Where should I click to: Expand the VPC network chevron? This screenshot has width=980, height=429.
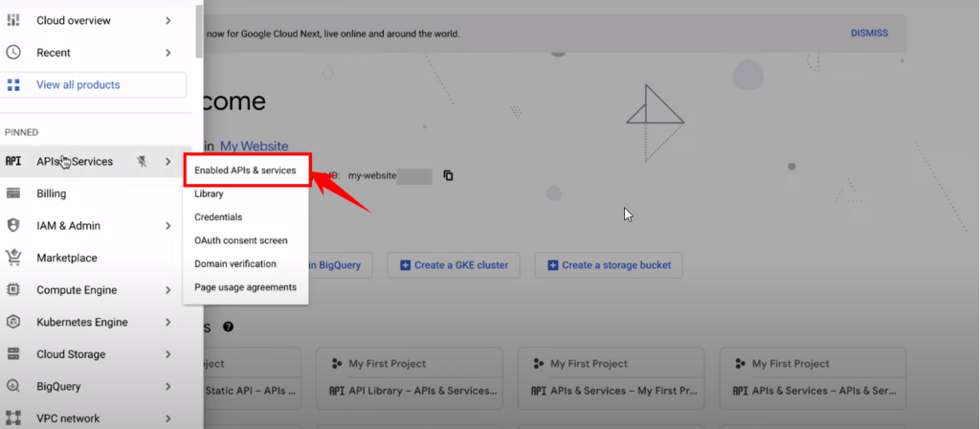click(168, 418)
